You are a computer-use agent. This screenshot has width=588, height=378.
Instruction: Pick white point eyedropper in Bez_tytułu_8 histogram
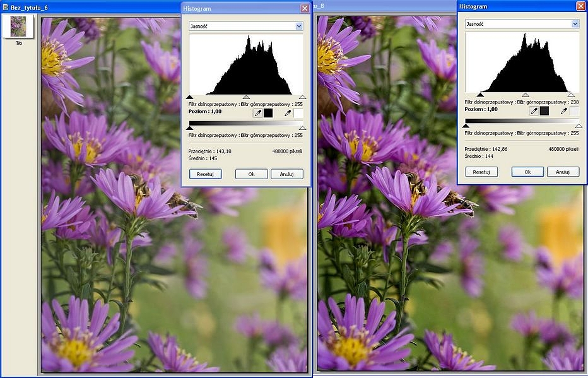(564, 110)
